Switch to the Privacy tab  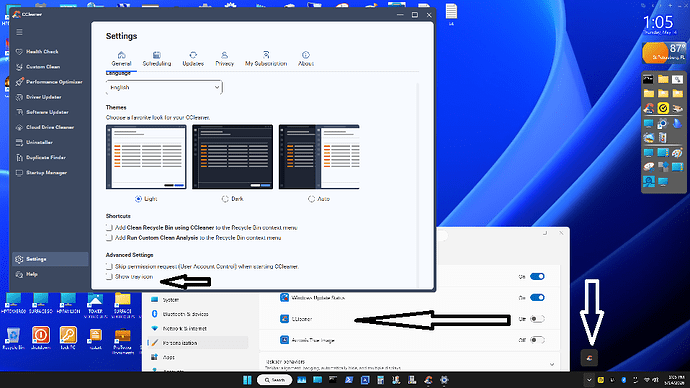click(224, 59)
